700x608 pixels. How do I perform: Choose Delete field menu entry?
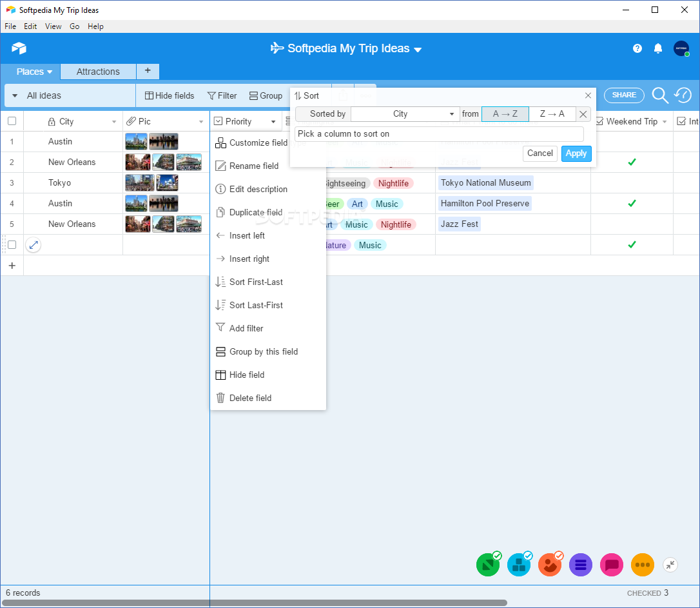(268, 398)
